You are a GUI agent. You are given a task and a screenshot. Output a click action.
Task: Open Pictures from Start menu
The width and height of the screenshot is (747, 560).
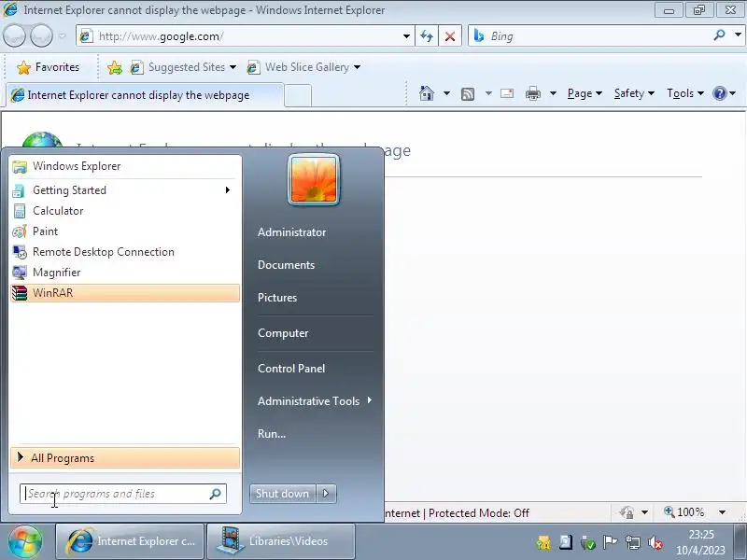277,298
